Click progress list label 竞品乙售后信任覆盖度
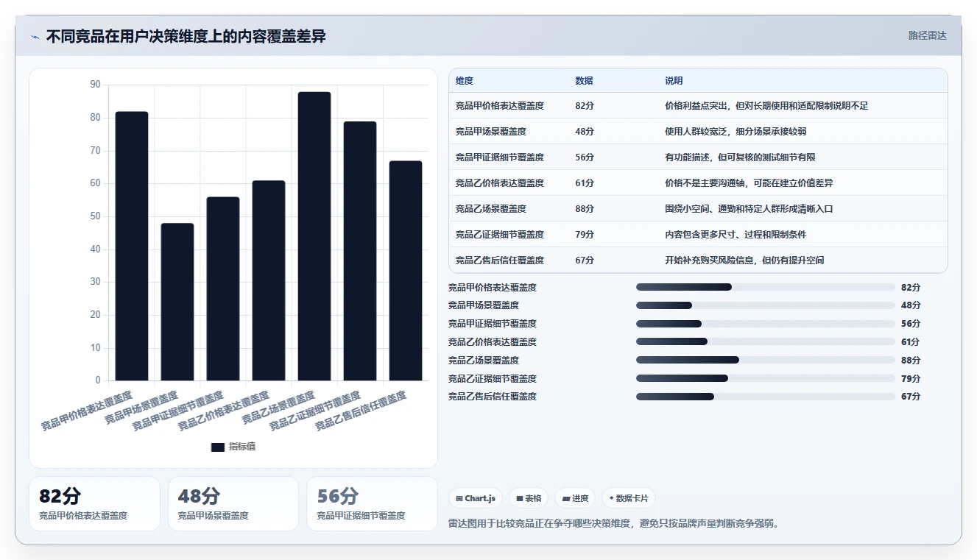 point(493,397)
